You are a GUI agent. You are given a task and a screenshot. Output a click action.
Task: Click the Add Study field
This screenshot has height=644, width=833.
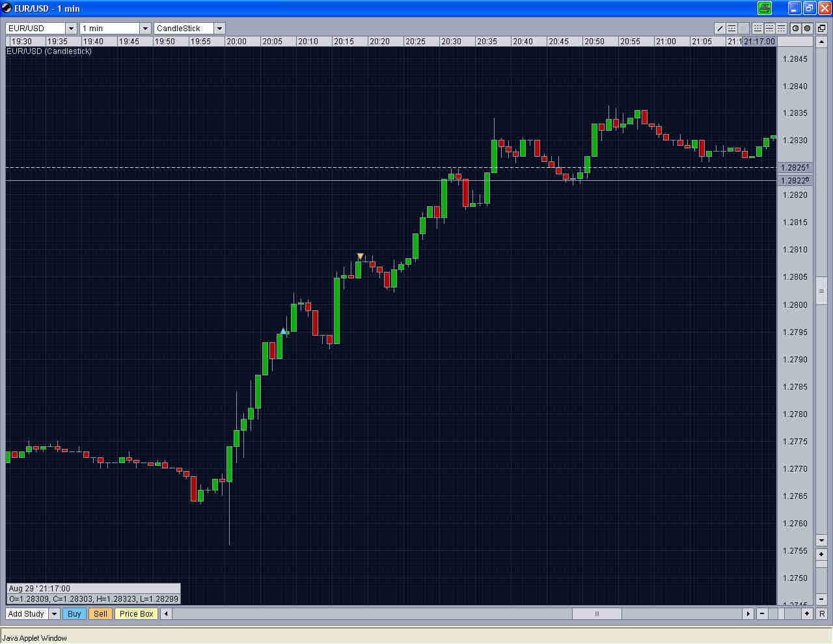(x=27, y=613)
